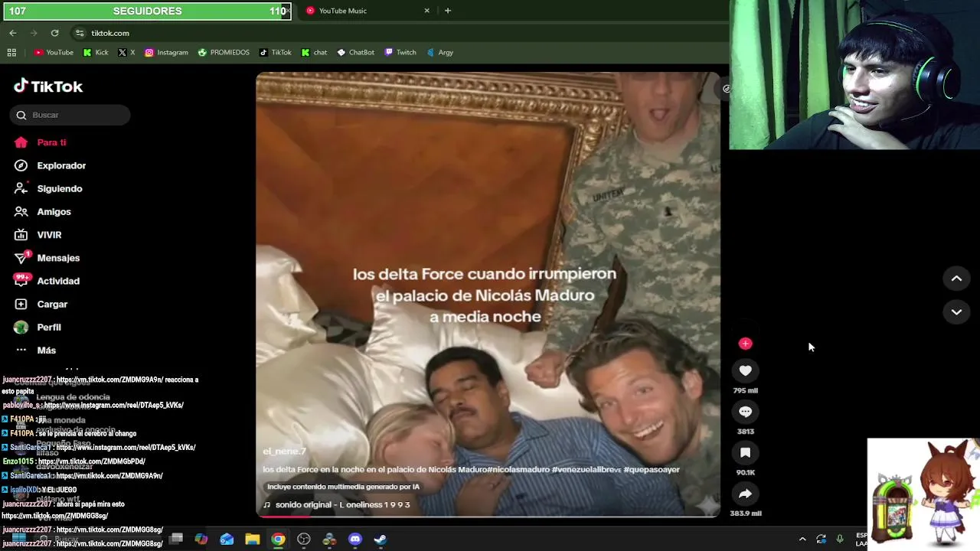Open the Kick bookmark
980x551 pixels.
pyautogui.click(x=96, y=53)
